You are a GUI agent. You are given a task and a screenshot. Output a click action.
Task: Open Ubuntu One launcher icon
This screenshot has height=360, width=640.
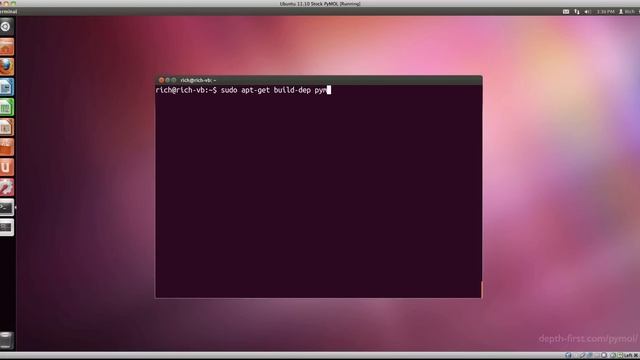point(7,167)
